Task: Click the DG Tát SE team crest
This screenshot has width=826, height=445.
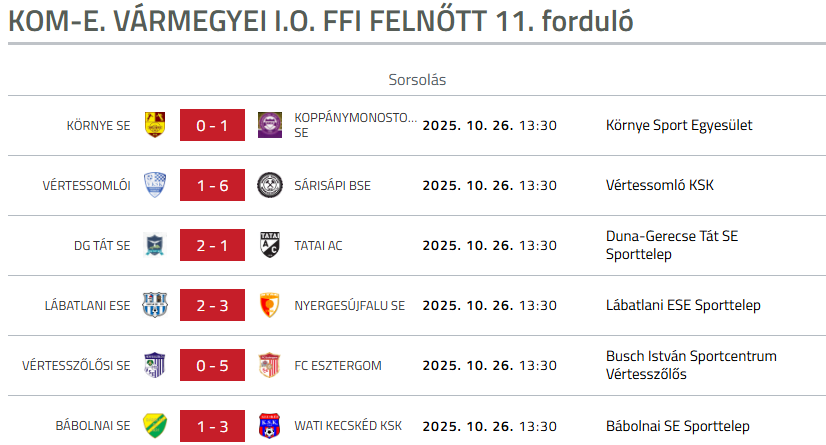Action: point(155,245)
